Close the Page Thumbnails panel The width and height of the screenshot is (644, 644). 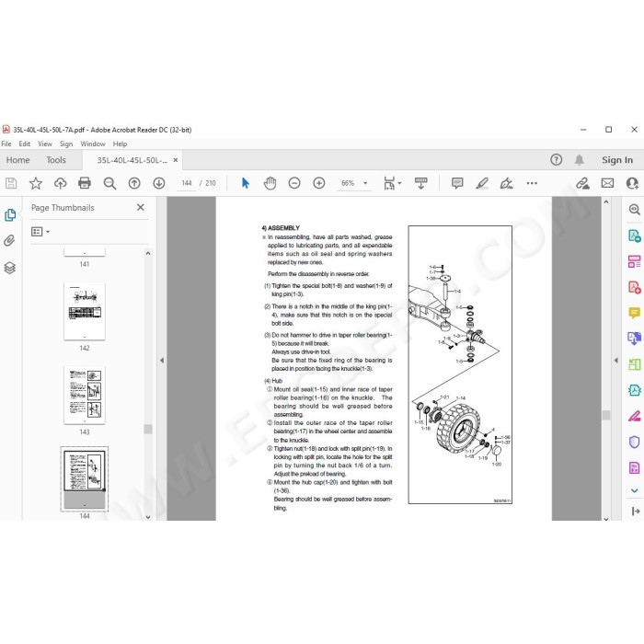coord(141,207)
